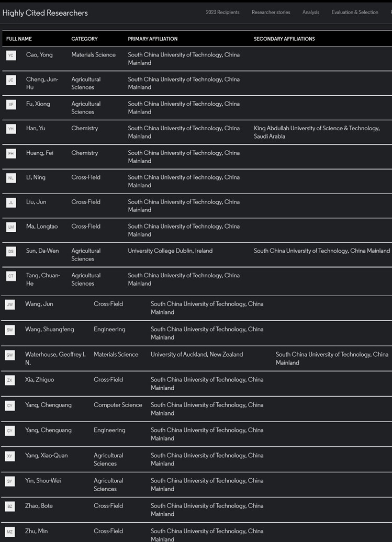Image resolution: width=392 pixels, height=542 pixels.
Task: Open Evaluation & Selection page
Action: [x=354, y=13]
